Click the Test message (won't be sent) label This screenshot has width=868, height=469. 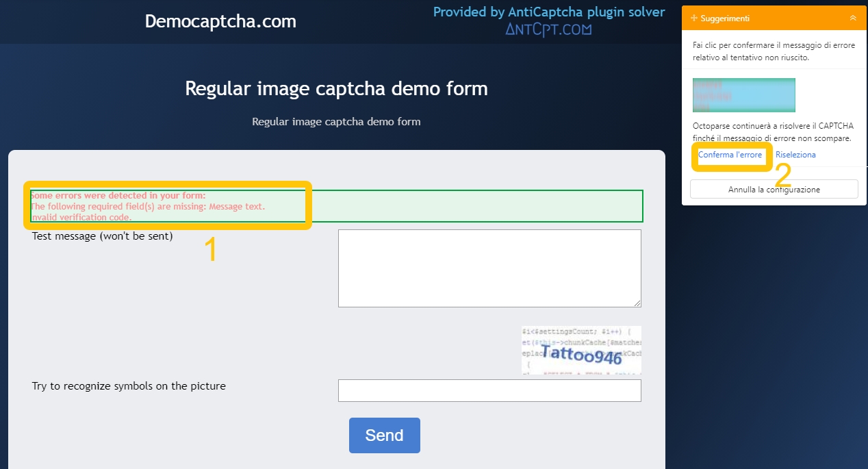[102, 236]
